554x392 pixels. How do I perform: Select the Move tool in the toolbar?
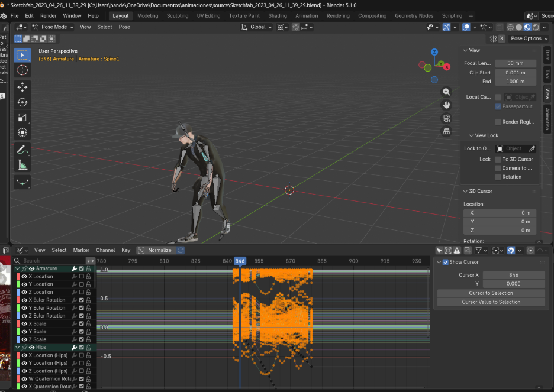pos(22,87)
